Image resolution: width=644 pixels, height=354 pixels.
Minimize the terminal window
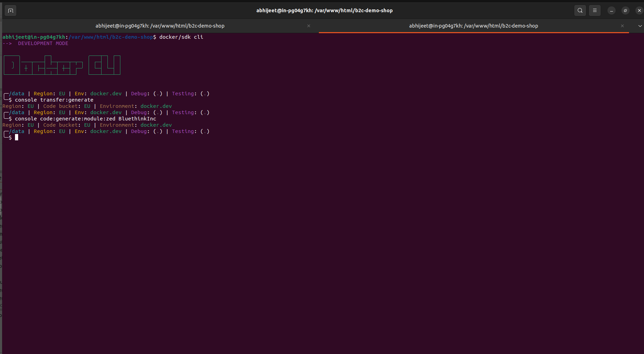point(612,10)
